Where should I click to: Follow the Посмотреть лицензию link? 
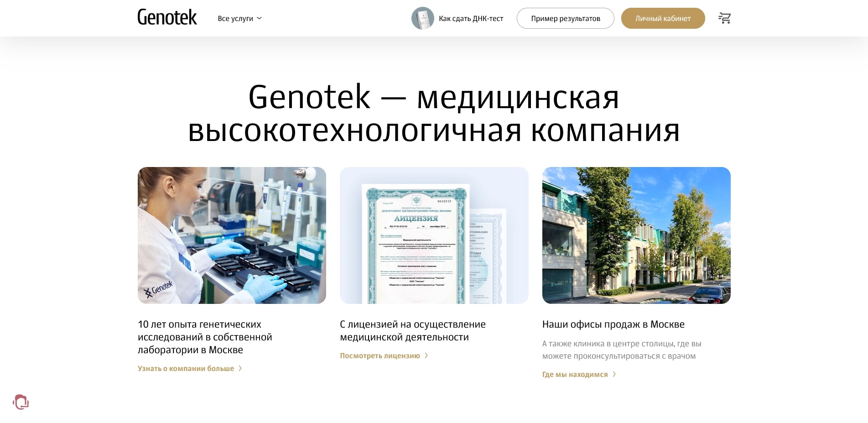pos(380,355)
